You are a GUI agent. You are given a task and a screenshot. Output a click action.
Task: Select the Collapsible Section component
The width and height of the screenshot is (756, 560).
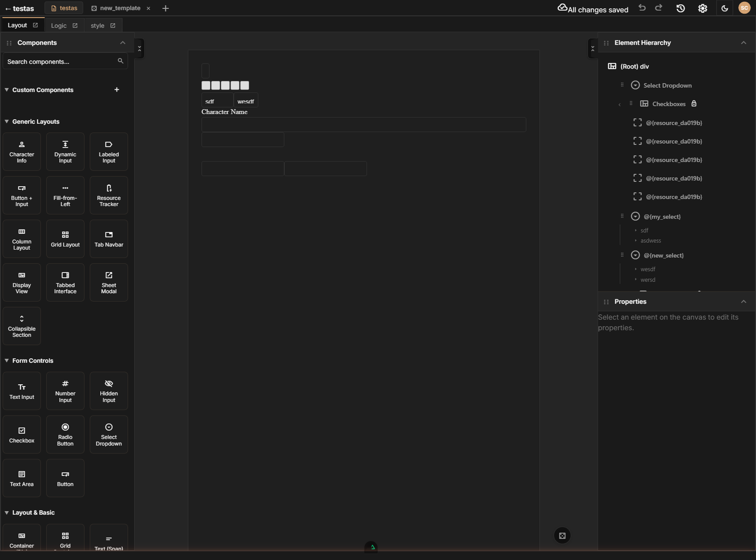tap(22, 326)
